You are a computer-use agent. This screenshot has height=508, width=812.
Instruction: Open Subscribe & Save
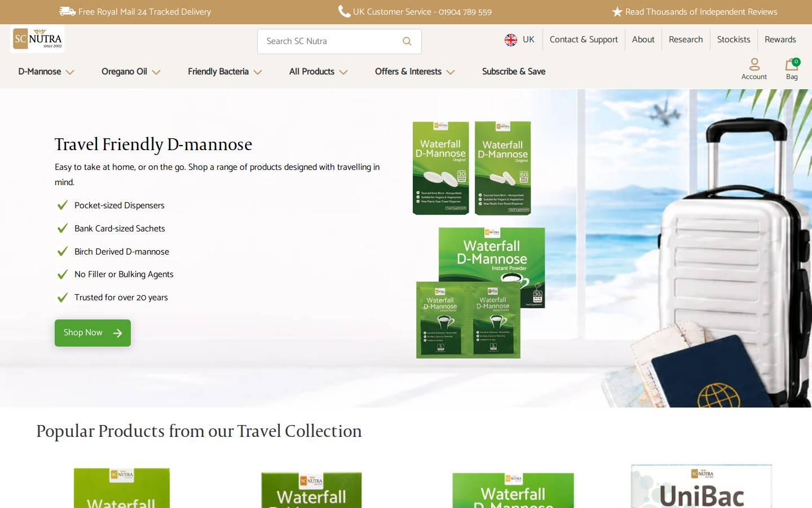tap(514, 72)
